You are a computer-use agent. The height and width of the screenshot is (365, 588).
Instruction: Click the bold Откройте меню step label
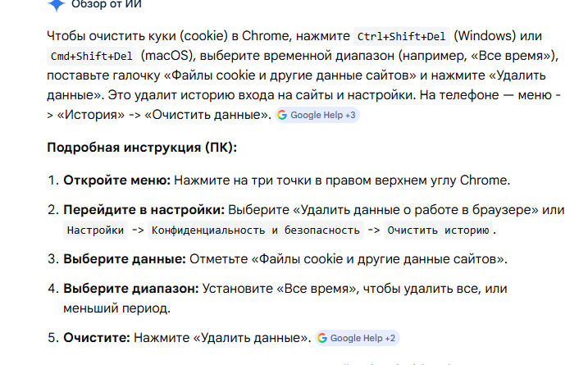pyautogui.click(x=117, y=180)
